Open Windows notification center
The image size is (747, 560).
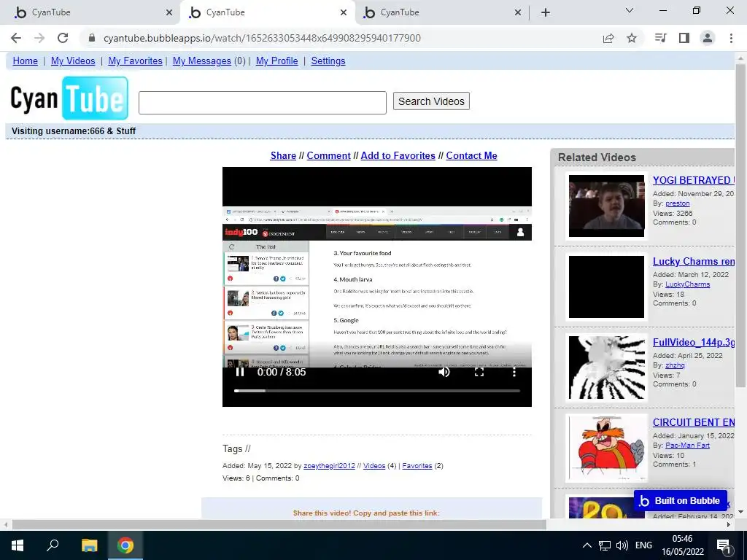click(724, 545)
